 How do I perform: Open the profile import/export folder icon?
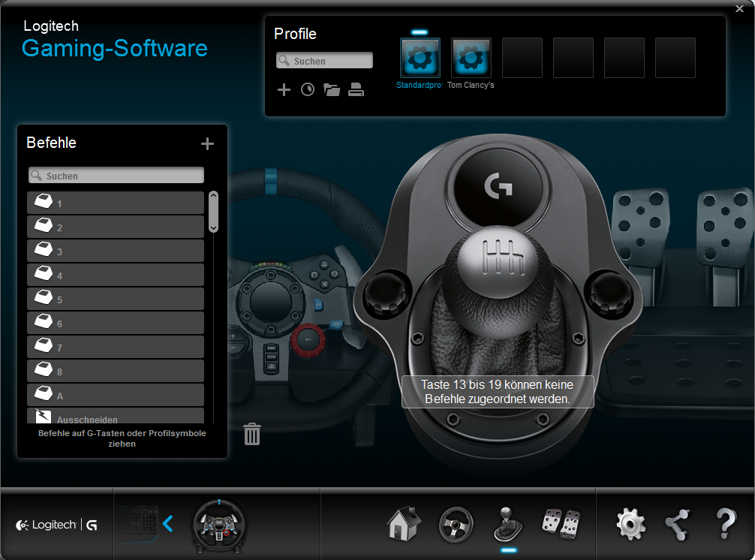332,89
